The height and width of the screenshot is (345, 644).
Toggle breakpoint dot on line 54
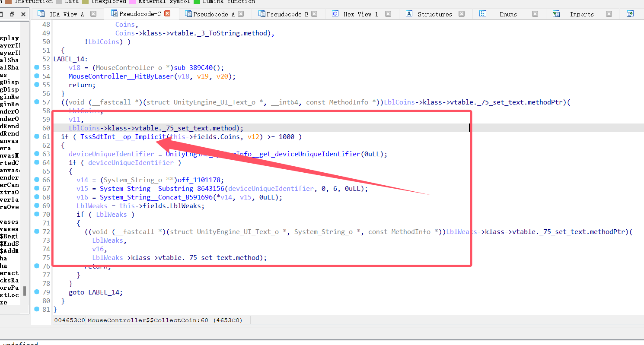pyautogui.click(x=37, y=76)
